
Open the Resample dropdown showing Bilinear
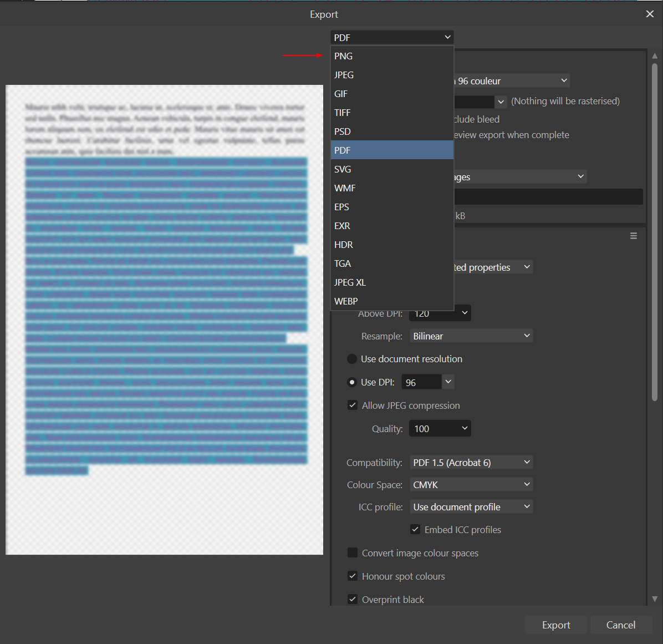pyautogui.click(x=471, y=336)
